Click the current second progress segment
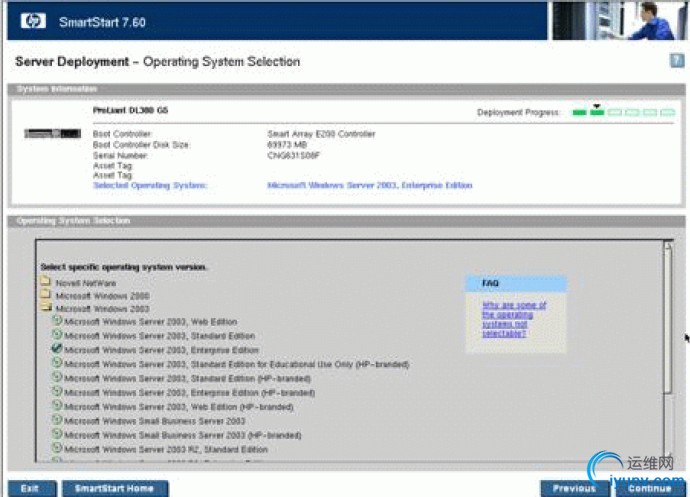 click(597, 113)
